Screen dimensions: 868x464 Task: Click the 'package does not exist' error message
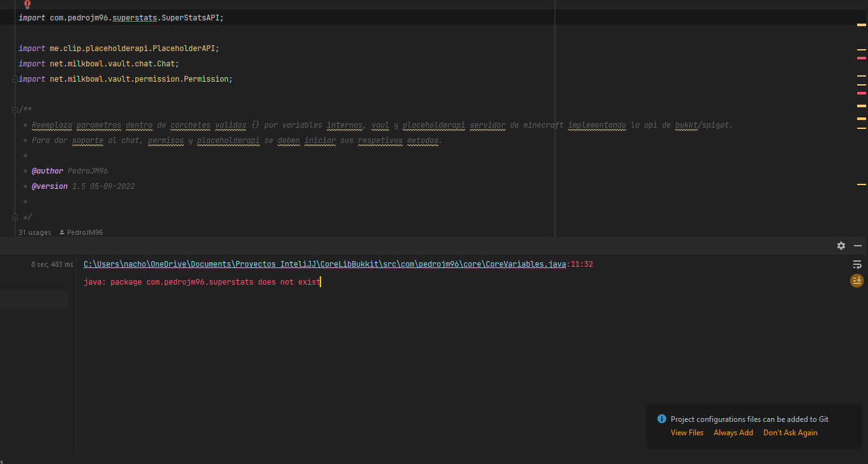(202, 281)
